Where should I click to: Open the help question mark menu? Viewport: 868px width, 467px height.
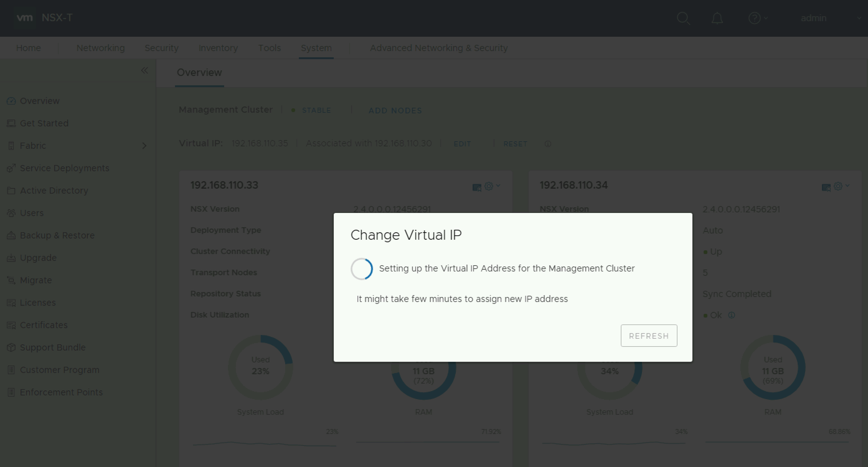click(755, 18)
